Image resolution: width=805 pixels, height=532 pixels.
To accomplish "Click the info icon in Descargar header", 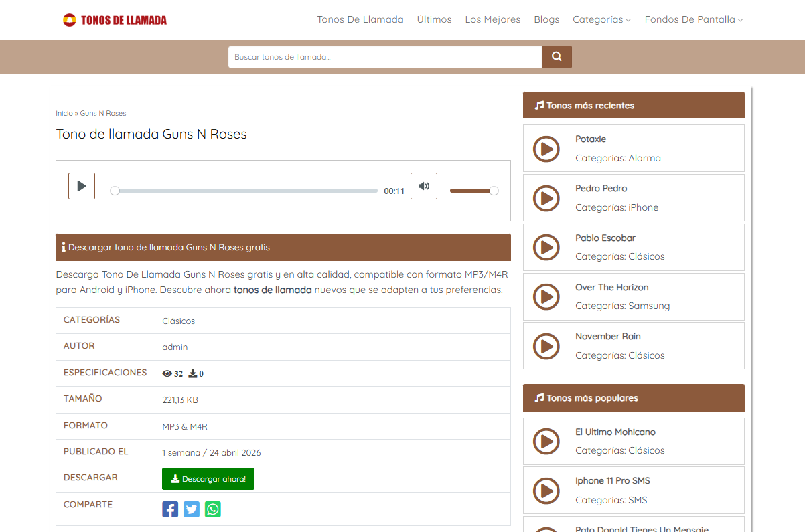I will (63, 247).
